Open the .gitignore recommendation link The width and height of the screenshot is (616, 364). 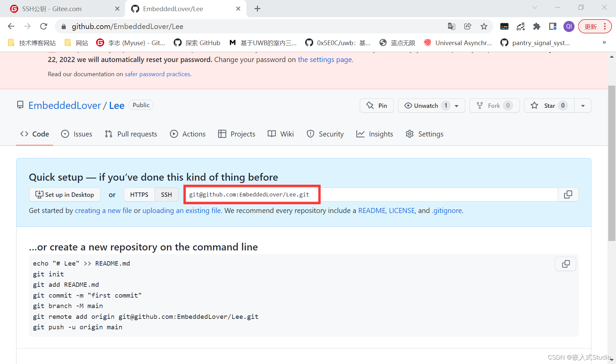[447, 211]
